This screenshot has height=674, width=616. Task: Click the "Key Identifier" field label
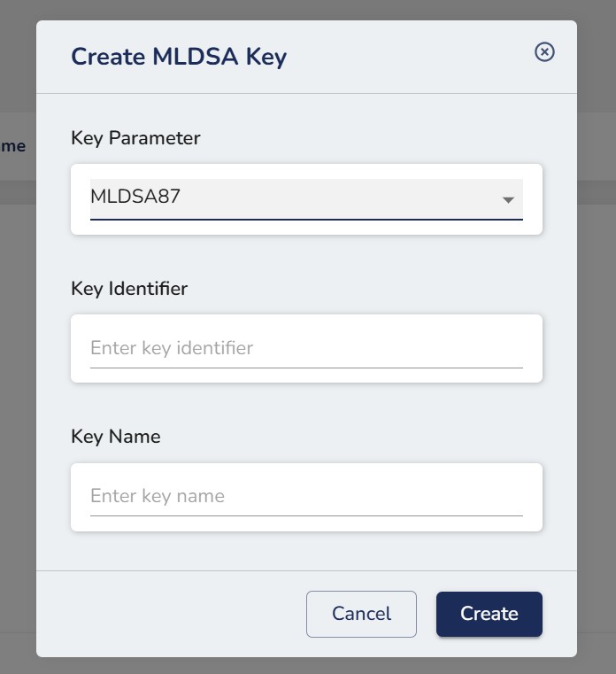point(129,288)
